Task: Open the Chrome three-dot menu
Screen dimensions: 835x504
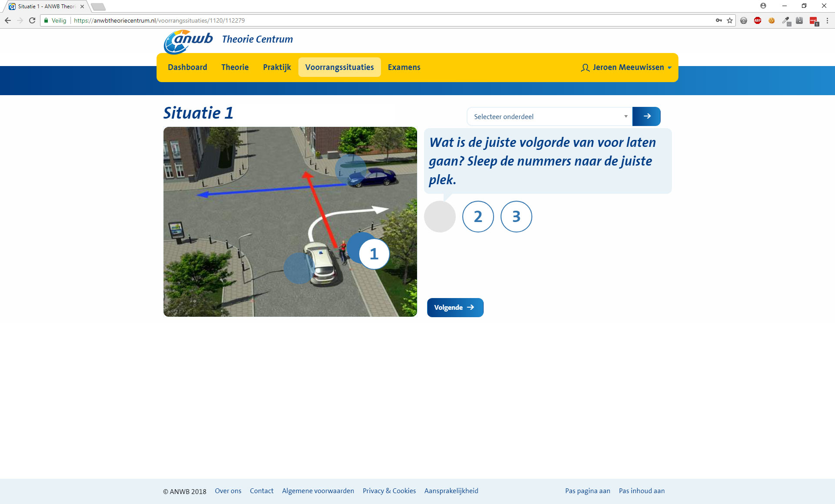Action: [x=827, y=20]
